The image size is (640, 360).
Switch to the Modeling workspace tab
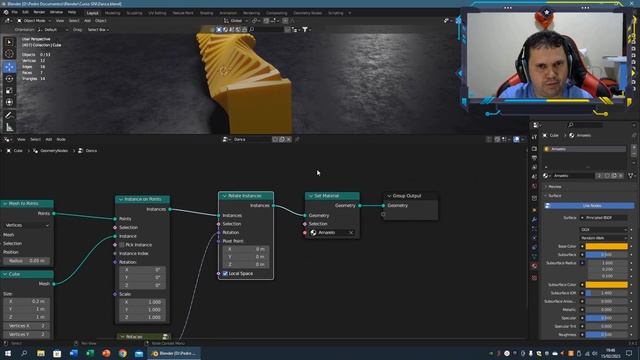(x=113, y=13)
